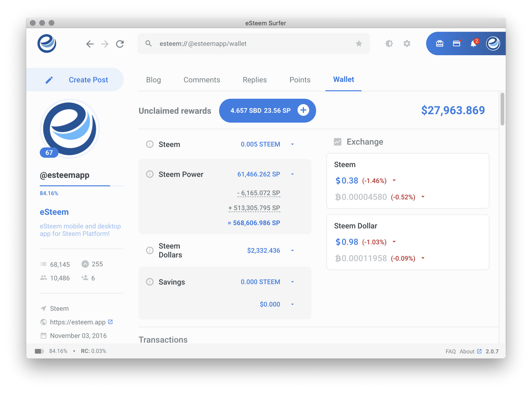Click the @esteemapp username
The width and height of the screenshot is (532, 393).
(64, 175)
